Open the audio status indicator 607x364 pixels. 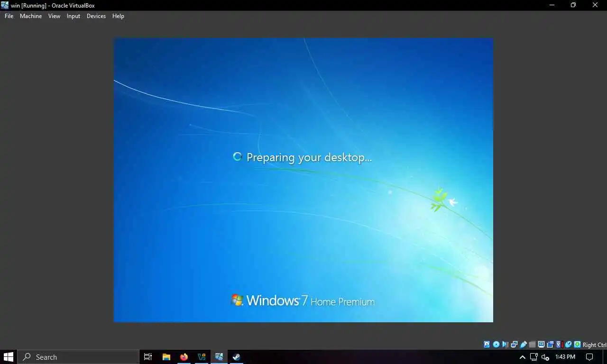(x=505, y=345)
